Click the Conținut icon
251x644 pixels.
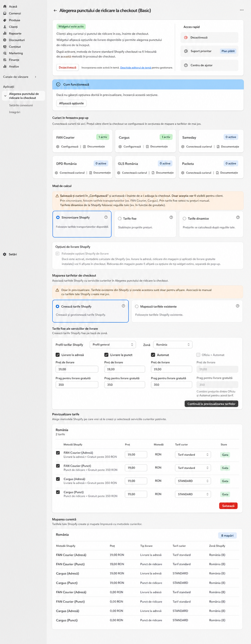4,47
